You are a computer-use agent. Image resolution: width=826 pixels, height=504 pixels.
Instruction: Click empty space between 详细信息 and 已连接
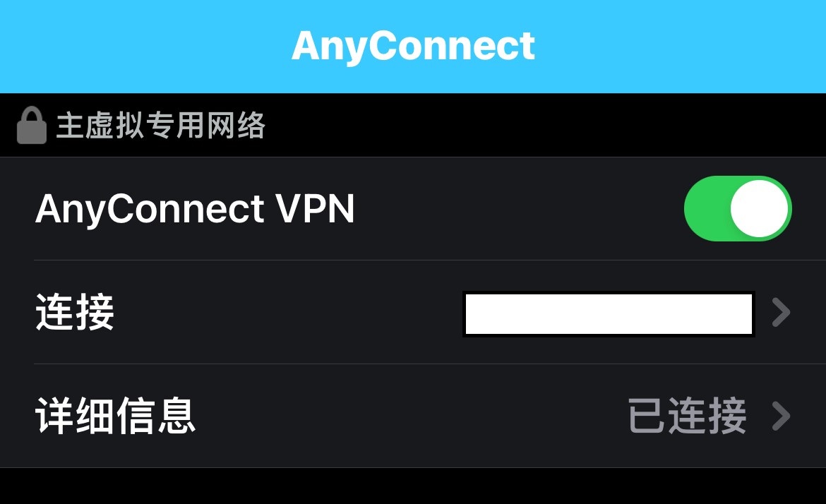(x=412, y=416)
